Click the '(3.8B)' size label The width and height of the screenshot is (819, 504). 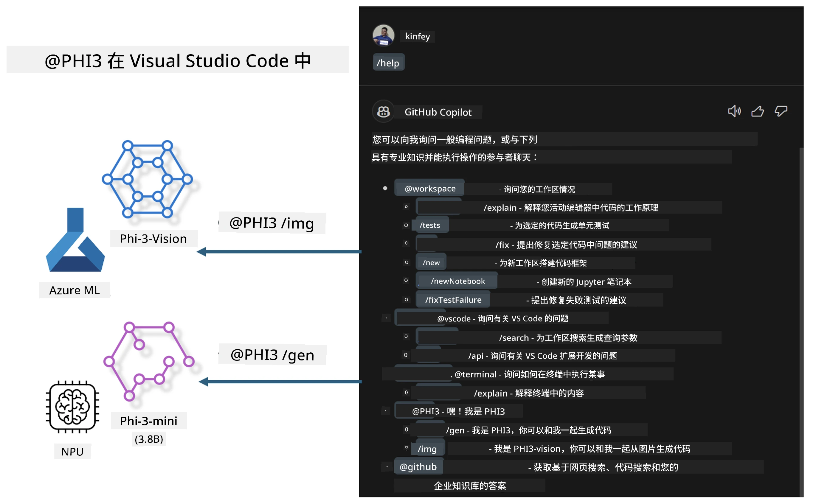click(149, 439)
